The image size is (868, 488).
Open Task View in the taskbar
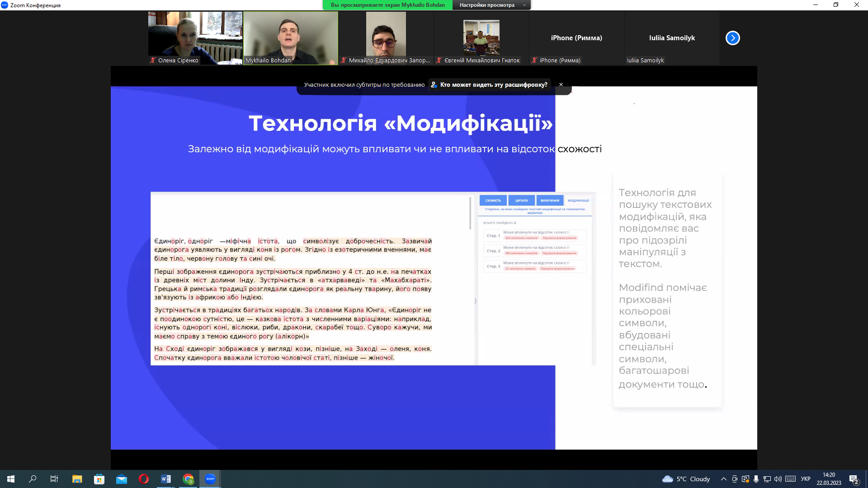pyautogui.click(x=54, y=479)
